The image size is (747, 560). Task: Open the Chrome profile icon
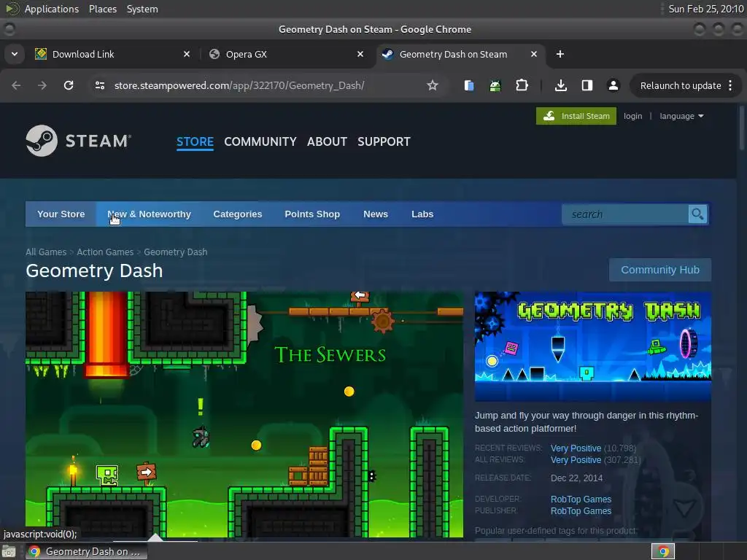(x=613, y=85)
